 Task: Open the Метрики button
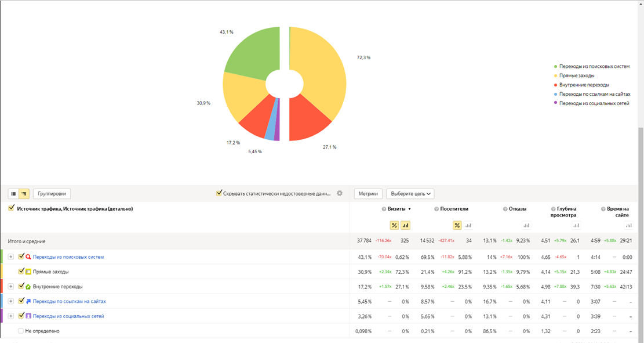click(x=368, y=194)
